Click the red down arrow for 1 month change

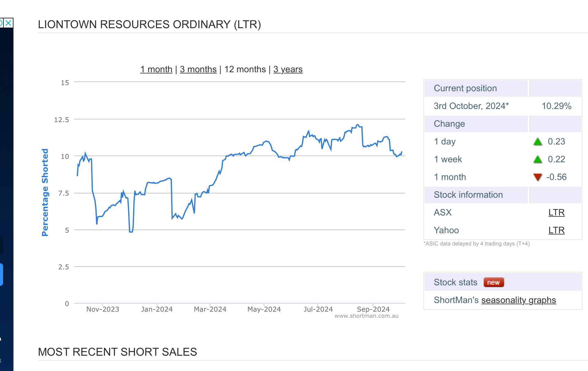click(x=538, y=177)
